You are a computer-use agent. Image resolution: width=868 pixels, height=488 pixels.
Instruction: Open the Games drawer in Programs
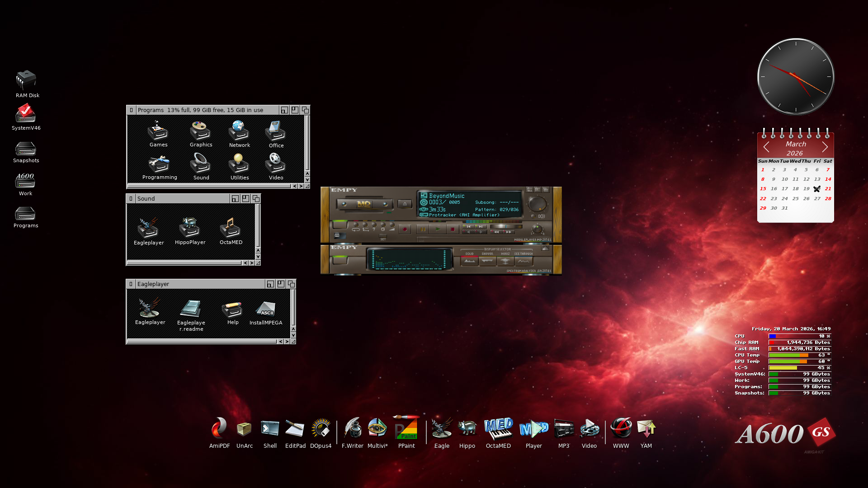[x=158, y=131]
